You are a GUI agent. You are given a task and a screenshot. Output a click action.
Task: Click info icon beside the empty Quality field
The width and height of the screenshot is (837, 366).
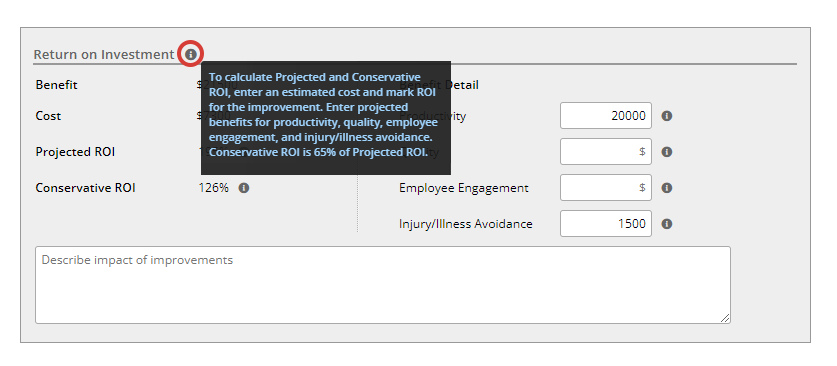pos(667,152)
